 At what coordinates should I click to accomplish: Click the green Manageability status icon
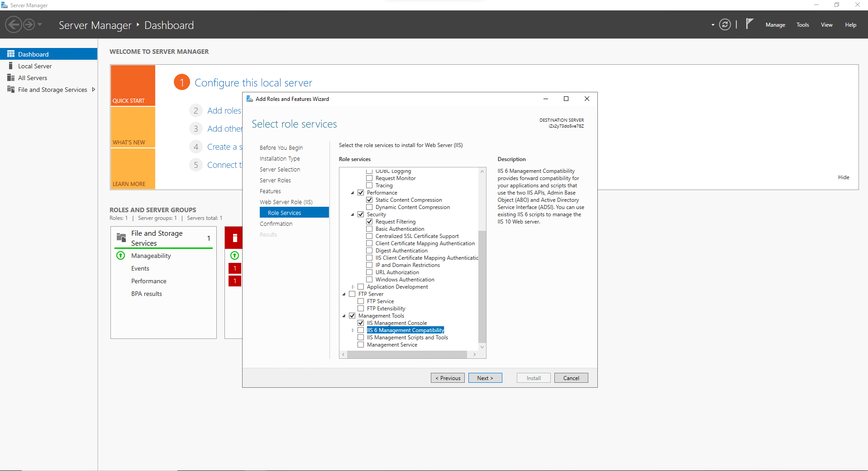pyautogui.click(x=121, y=255)
